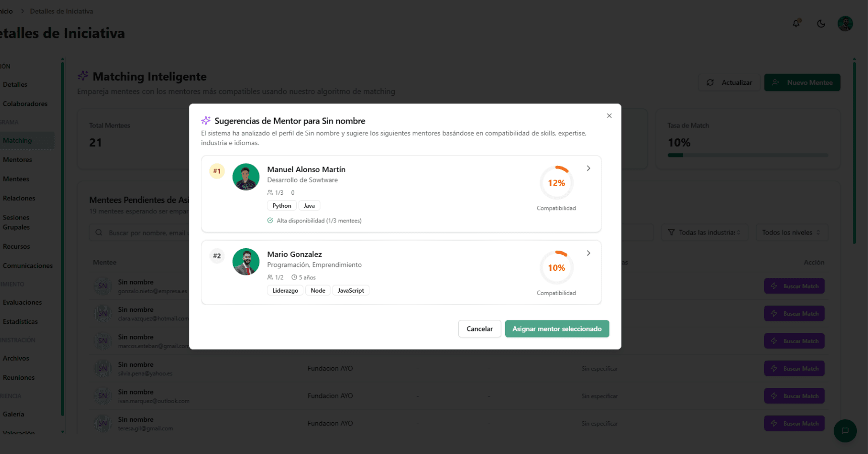This screenshot has height=454, width=868.
Task: Toggle dark mode with the moon icon
Action: [821, 23]
